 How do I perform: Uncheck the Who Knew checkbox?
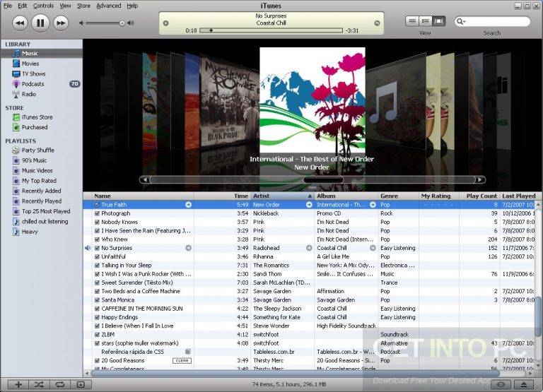tap(98, 239)
